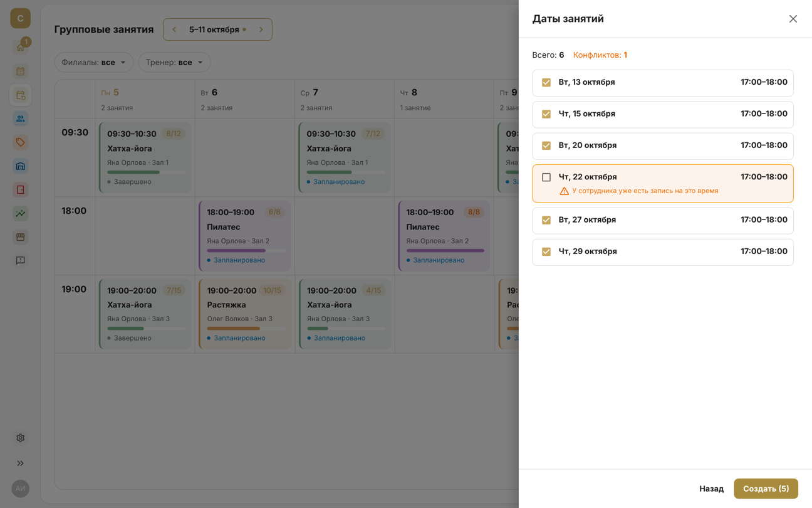Go to next week arrow
The width and height of the screenshot is (812, 508).
point(261,29)
